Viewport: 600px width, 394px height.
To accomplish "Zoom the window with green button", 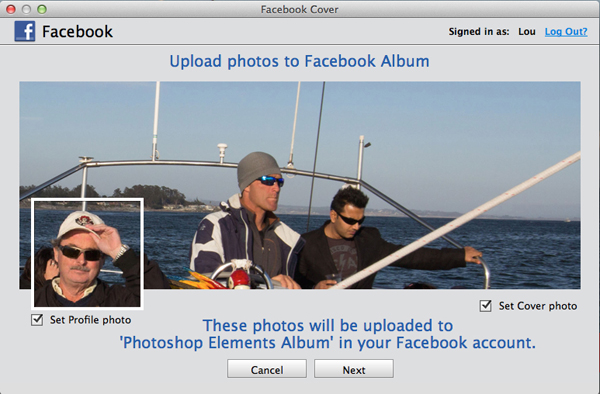I will click(x=42, y=9).
